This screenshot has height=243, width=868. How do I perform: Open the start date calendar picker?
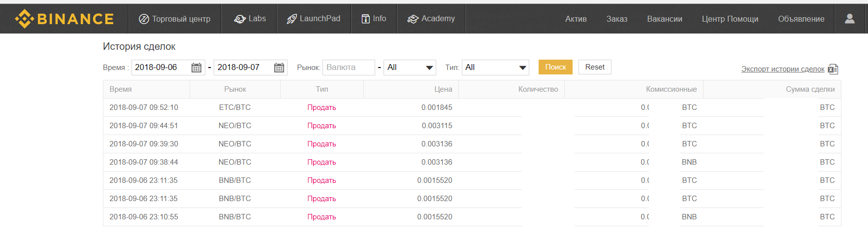[196, 68]
